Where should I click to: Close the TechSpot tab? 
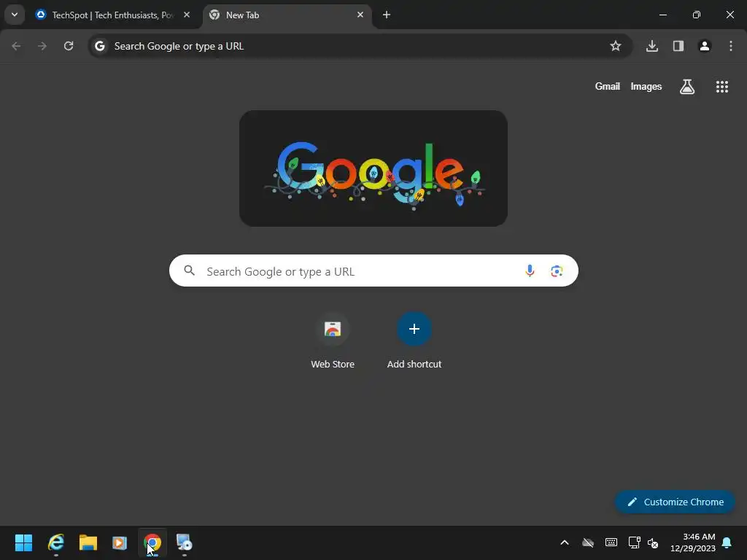coord(187,15)
